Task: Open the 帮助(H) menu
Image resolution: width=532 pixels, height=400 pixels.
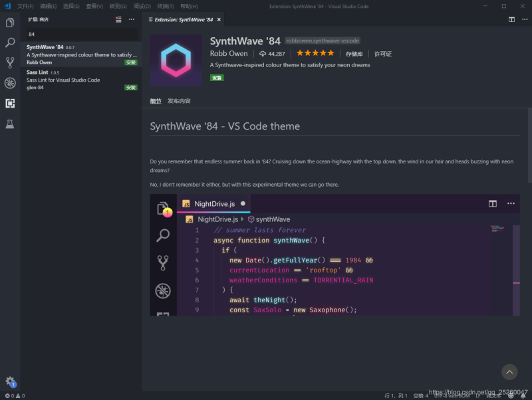Action: [x=189, y=7]
